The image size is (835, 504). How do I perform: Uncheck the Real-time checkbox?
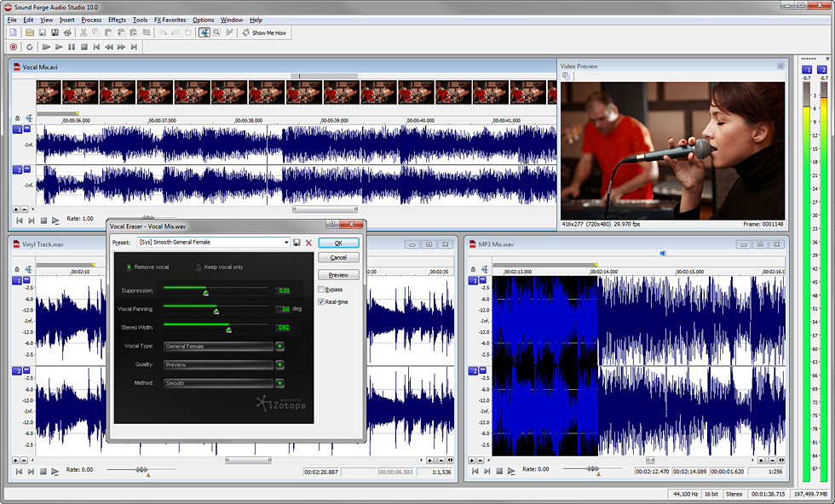[x=321, y=301]
